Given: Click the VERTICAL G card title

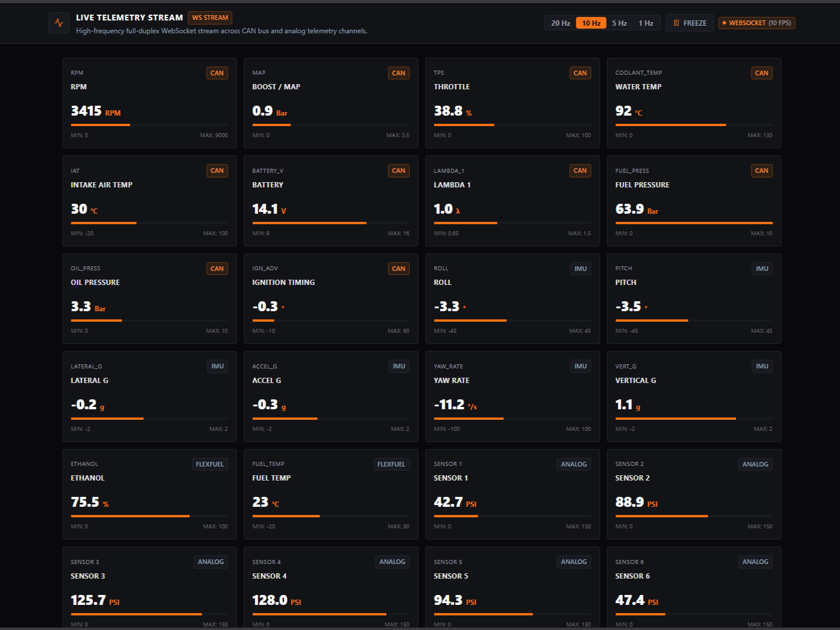Looking at the screenshot, I should (636, 381).
